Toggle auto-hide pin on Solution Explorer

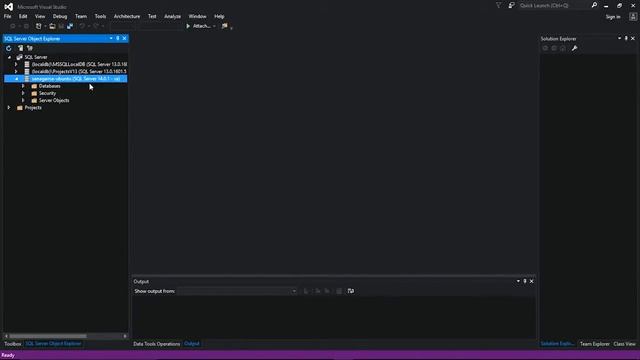[x=626, y=38]
